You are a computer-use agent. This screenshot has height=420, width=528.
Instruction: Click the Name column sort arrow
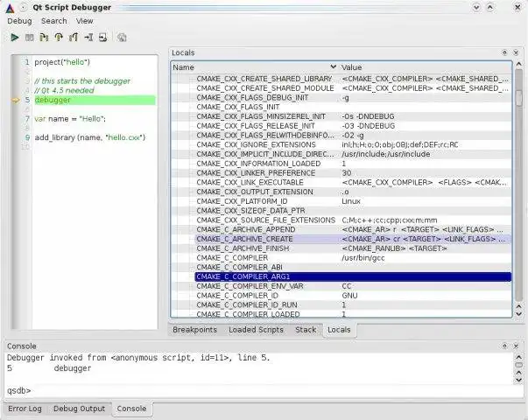click(x=333, y=67)
